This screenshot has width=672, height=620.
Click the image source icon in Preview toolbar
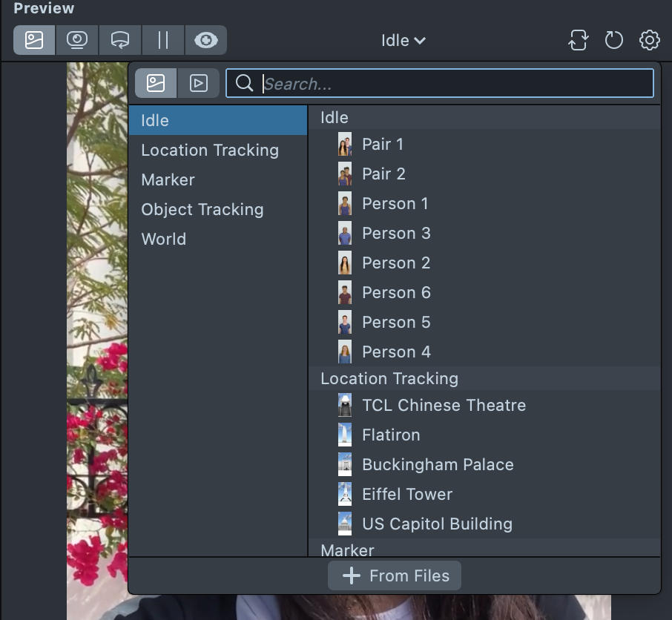pos(34,40)
